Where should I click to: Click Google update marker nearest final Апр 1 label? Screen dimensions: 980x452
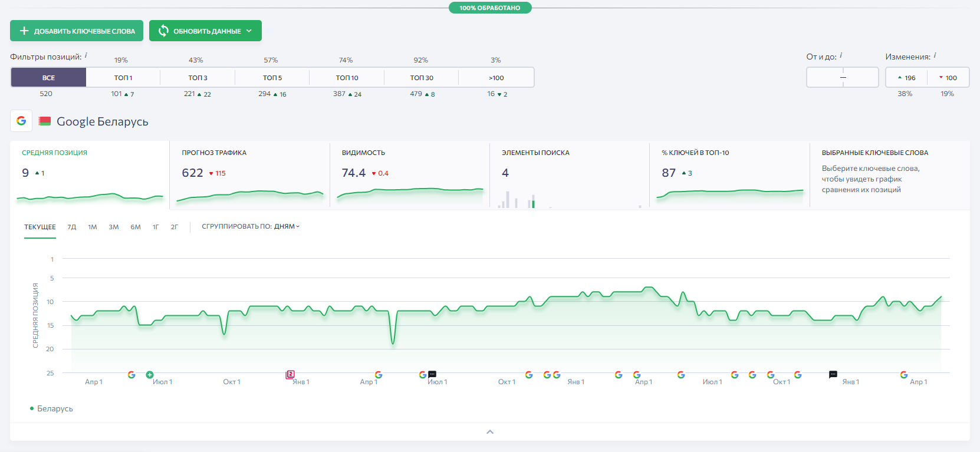coord(904,375)
